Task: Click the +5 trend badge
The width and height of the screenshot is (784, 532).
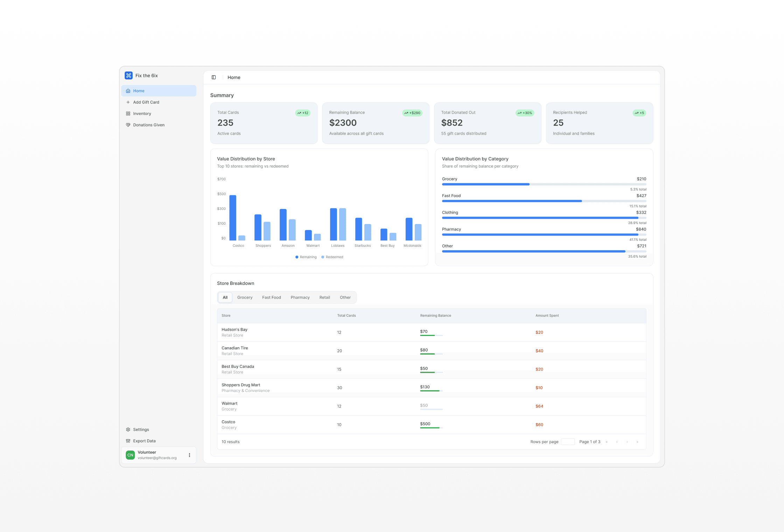Action: pos(639,113)
